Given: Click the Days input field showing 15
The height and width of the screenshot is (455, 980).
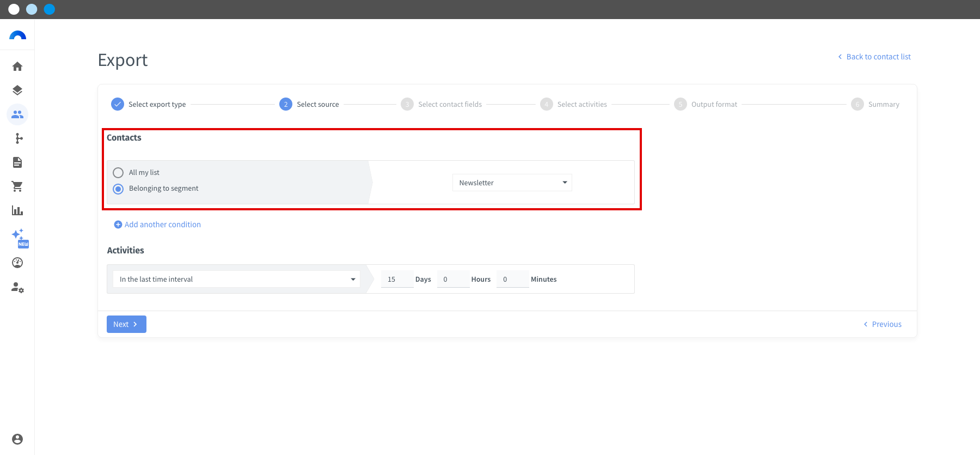Looking at the screenshot, I should click(x=397, y=279).
